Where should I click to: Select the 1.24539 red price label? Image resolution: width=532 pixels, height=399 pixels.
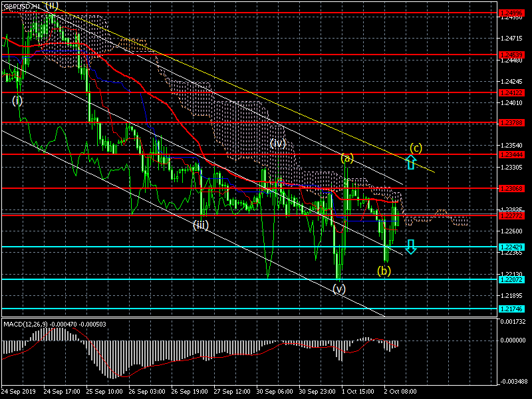point(511,55)
